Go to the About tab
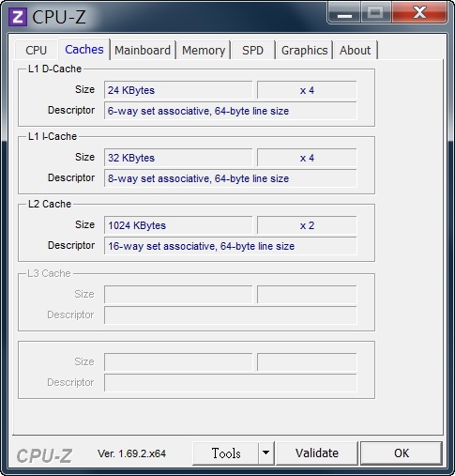Viewport: 455px width, 476px height. [x=355, y=50]
